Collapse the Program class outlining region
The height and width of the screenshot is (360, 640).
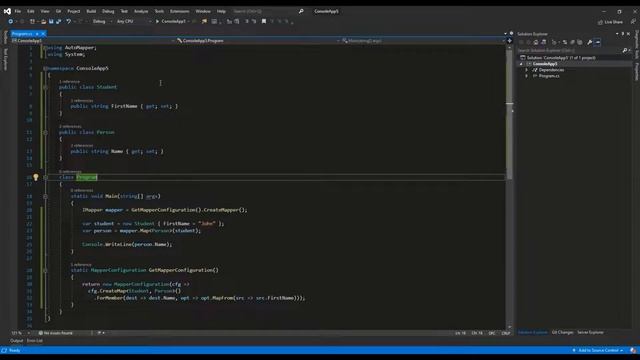45,177
